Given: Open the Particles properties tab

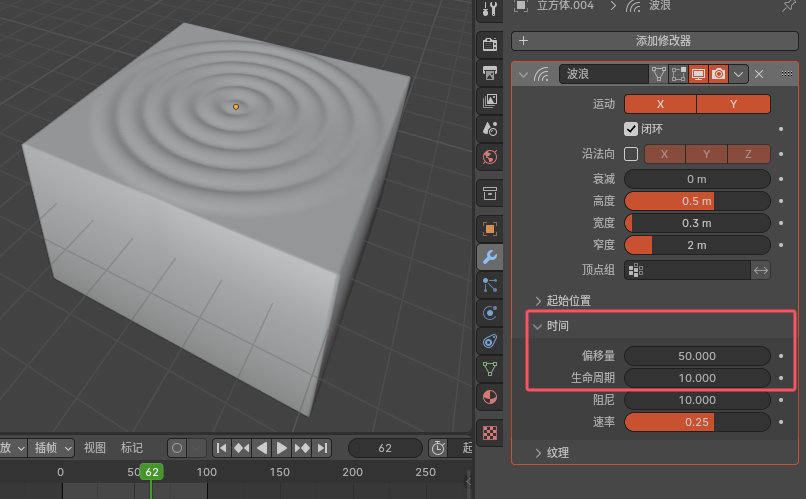Looking at the screenshot, I should tap(489, 285).
